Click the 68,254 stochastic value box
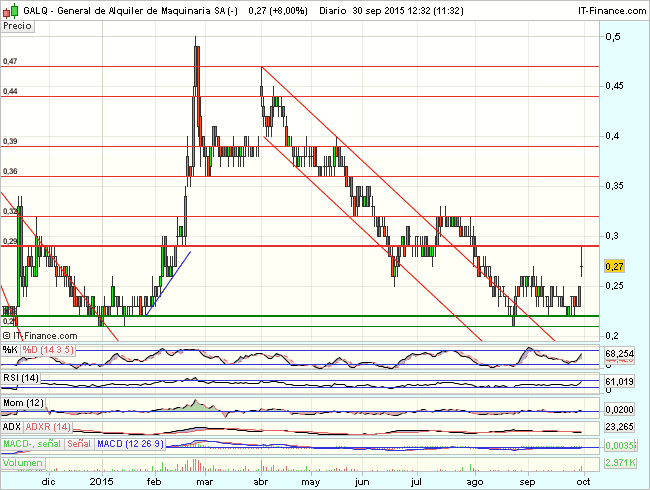The width and height of the screenshot is (650, 490). click(x=619, y=354)
